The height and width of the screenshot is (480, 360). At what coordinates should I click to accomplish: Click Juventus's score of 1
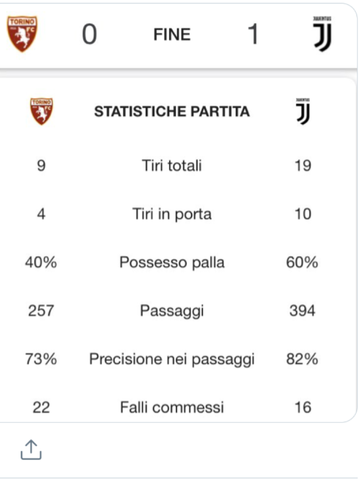tap(253, 34)
